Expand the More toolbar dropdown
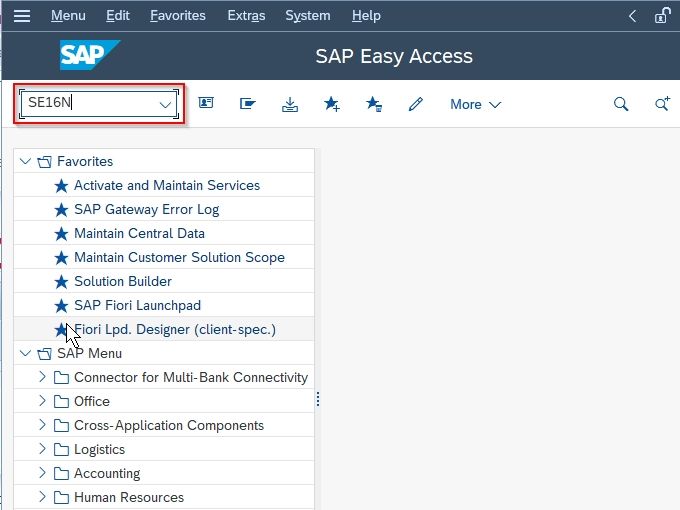680x510 pixels. pyautogui.click(x=475, y=105)
